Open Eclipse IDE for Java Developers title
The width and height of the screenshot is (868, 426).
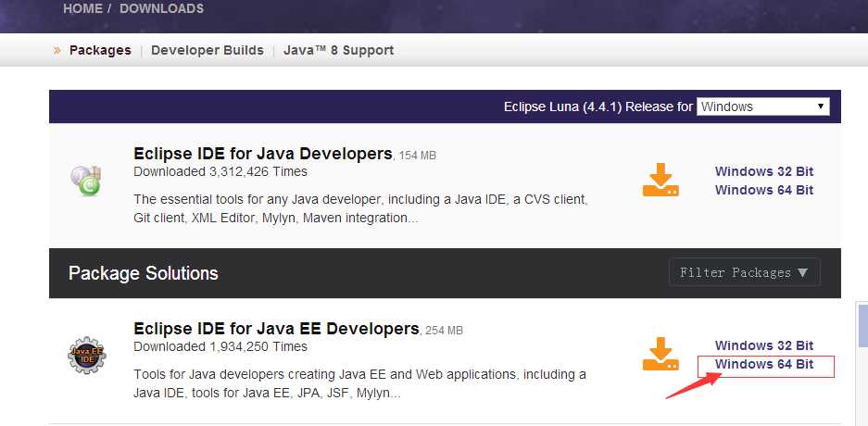(263, 153)
